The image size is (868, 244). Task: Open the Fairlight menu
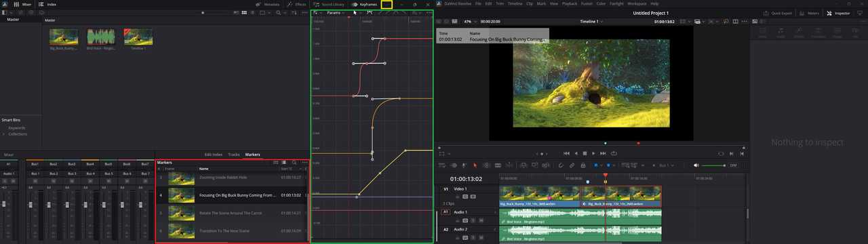[616, 4]
